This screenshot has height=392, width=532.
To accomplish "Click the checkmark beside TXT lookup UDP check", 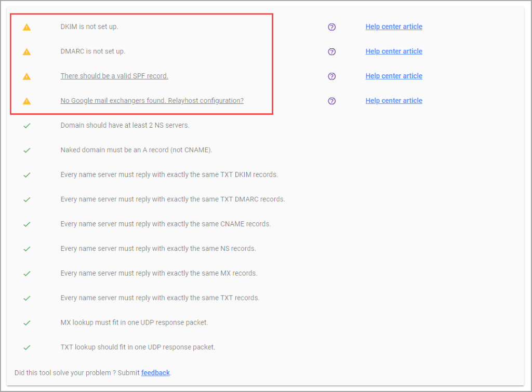I will coord(27,347).
